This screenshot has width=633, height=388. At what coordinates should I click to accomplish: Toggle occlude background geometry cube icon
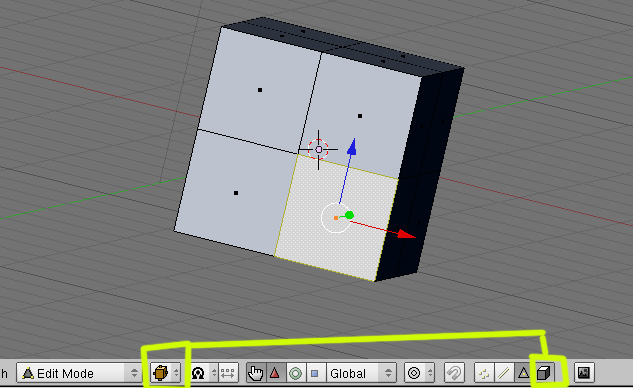[x=543, y=373]
